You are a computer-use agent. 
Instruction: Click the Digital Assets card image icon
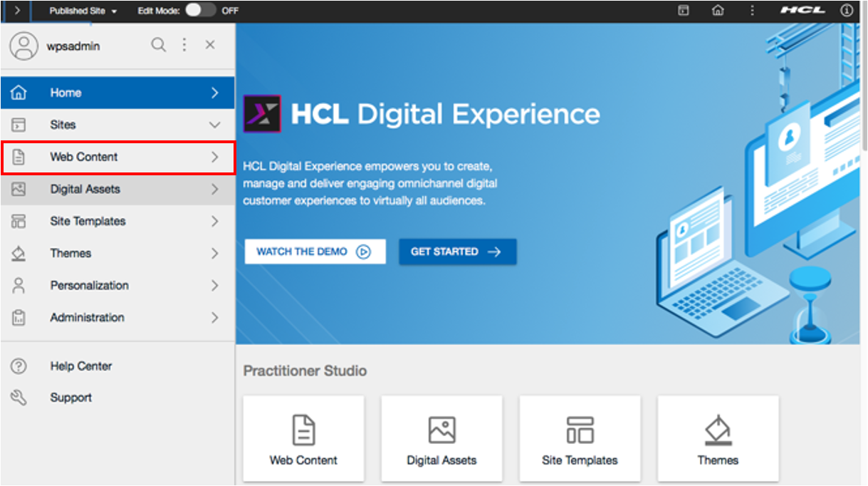pos(441,430)
